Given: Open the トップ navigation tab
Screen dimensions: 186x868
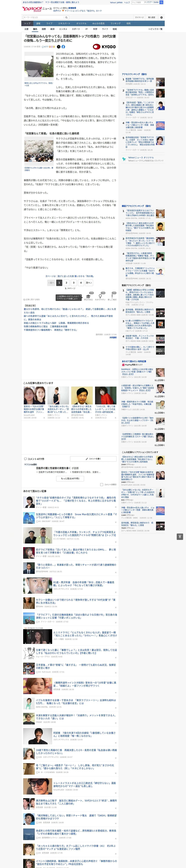Looking at the screenshot, I should coord(27,24).
